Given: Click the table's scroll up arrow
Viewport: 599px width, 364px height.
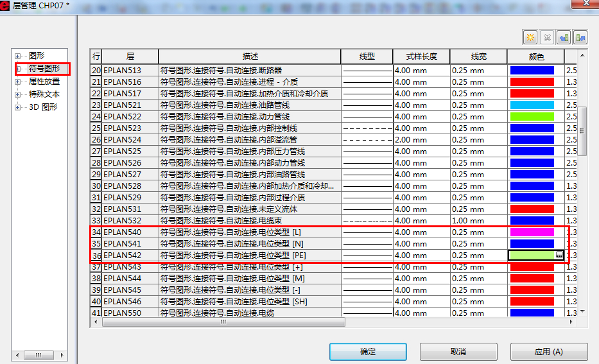Looking at the screenshot, I should coord(582,56).
